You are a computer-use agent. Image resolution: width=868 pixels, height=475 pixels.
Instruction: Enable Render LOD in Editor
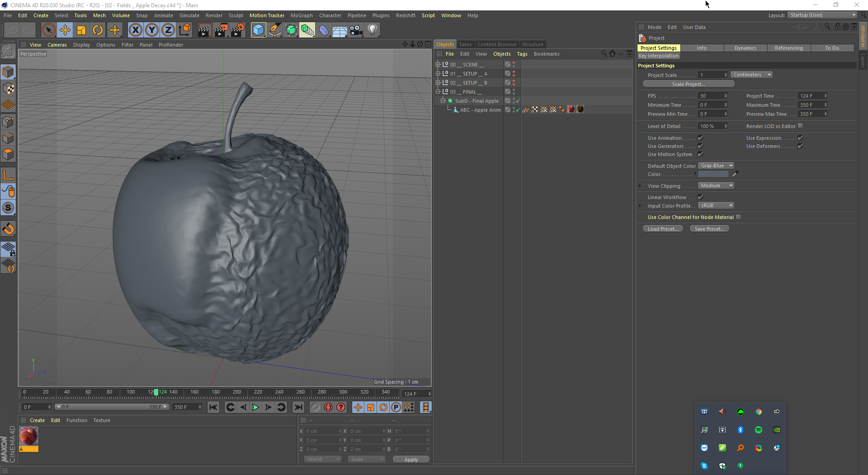click(800, 126)
